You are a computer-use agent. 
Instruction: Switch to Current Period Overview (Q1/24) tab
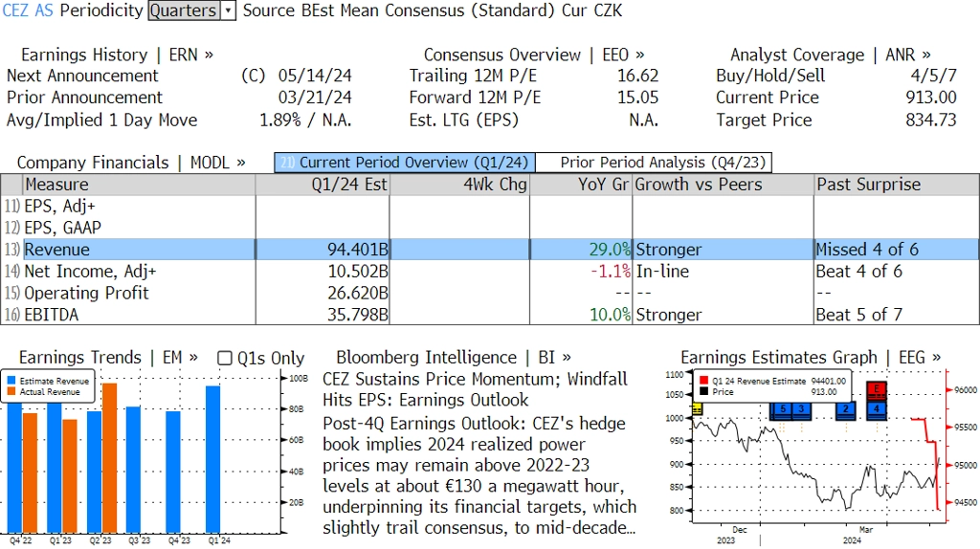pos(405,163)
